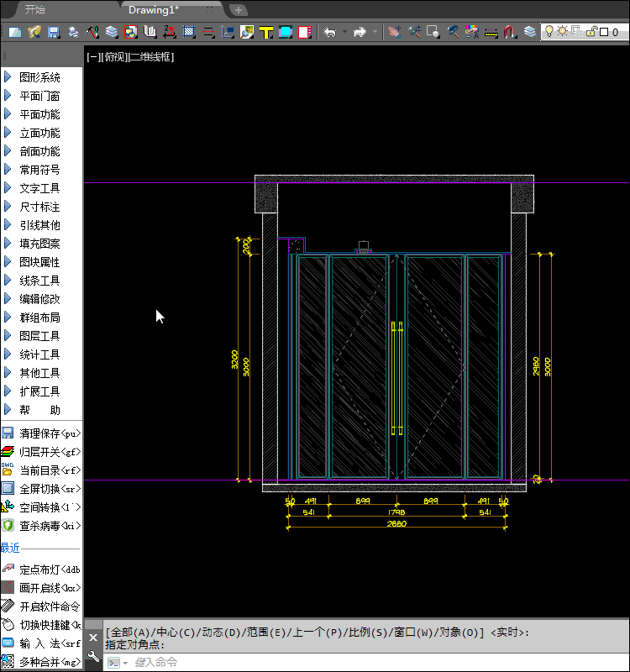Image resolution: width=630 pixels, height=672 pixels.
Task: Click 当前目录<rf> command
Action: pos(41,470)
